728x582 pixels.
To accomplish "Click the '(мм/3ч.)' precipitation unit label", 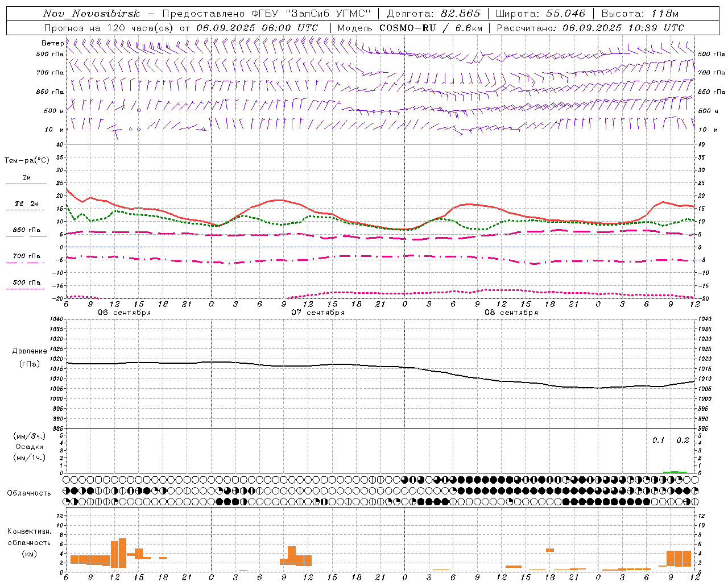I will [30, 436].
